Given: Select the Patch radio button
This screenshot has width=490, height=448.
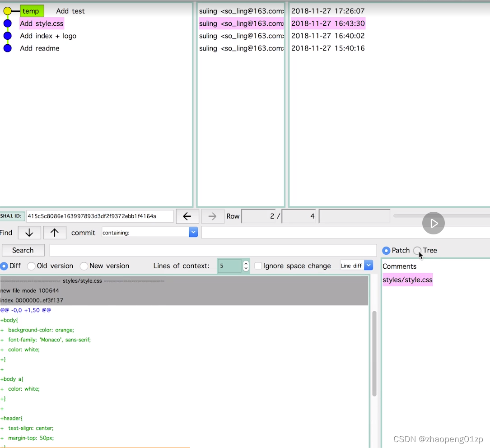Looking at the screenshot, I should click(x=386, y=251).
